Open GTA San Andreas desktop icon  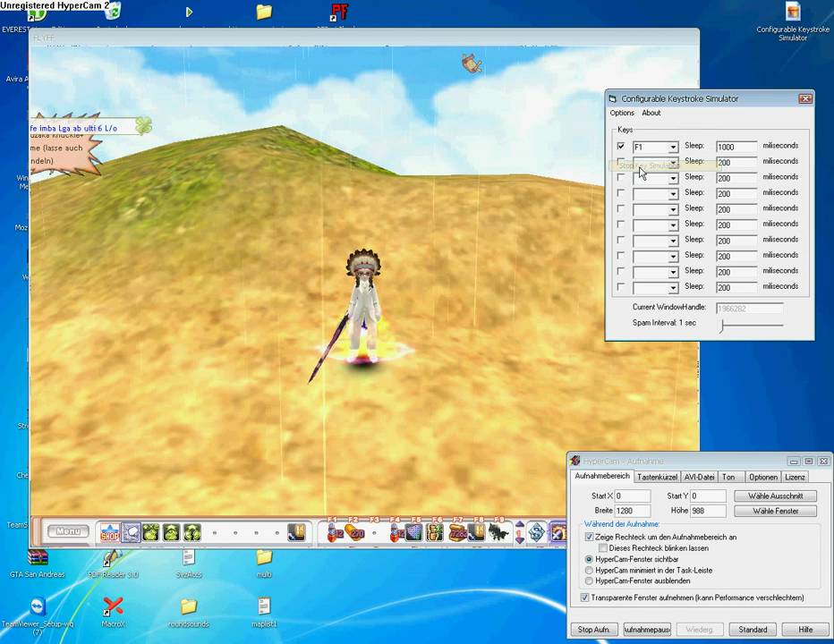[x=38, y=563]
